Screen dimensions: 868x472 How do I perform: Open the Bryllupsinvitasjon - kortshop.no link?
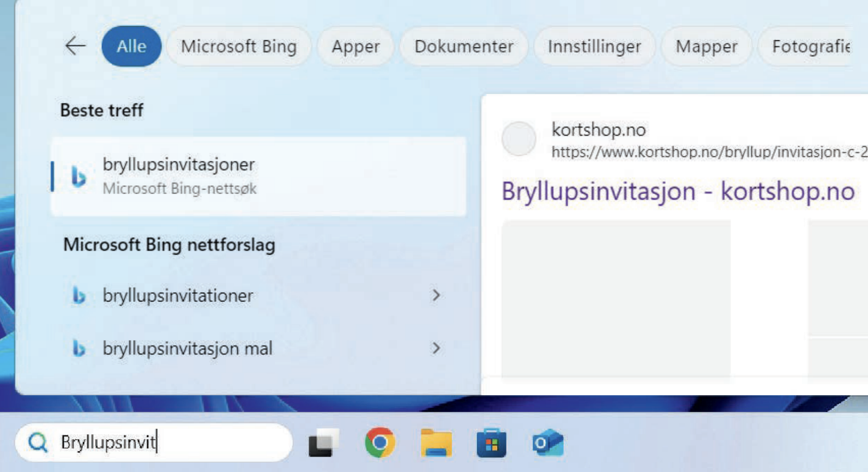point(678,191)
